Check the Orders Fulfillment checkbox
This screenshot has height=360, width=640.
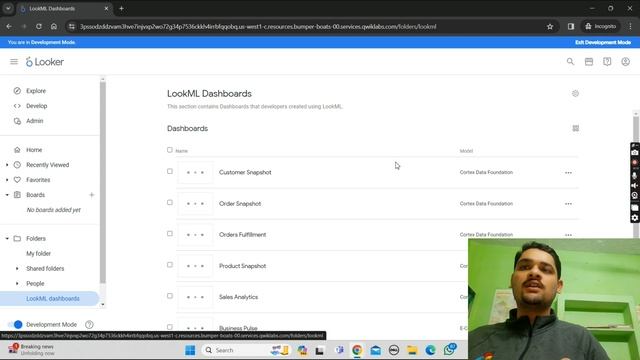point(170,233)
